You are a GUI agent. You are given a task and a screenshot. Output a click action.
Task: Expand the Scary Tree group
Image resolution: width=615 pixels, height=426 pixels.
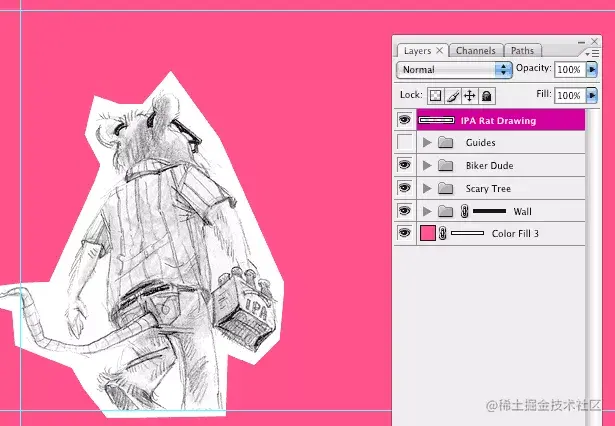tap(427, 188)
